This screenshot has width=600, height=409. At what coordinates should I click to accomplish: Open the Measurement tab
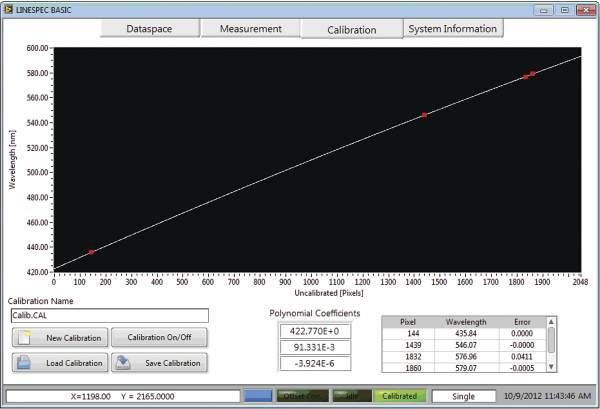[250, 29]
